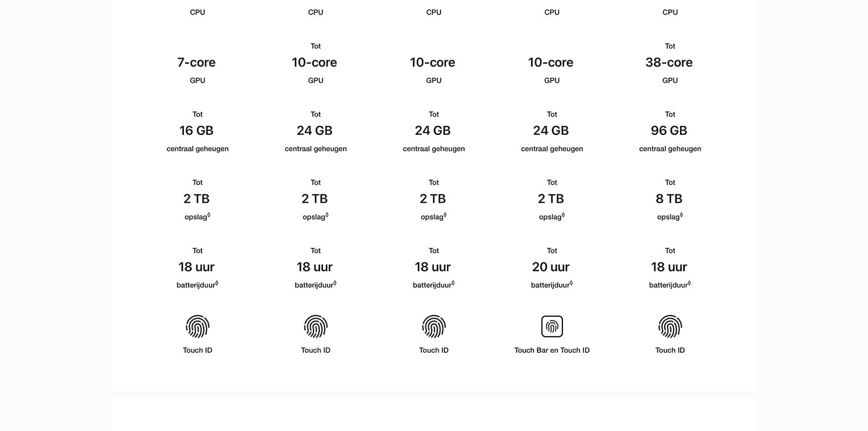Click the Touch ID fingerprint icon in third column
The width and height of the screenshot is (868, 431).
433,327
